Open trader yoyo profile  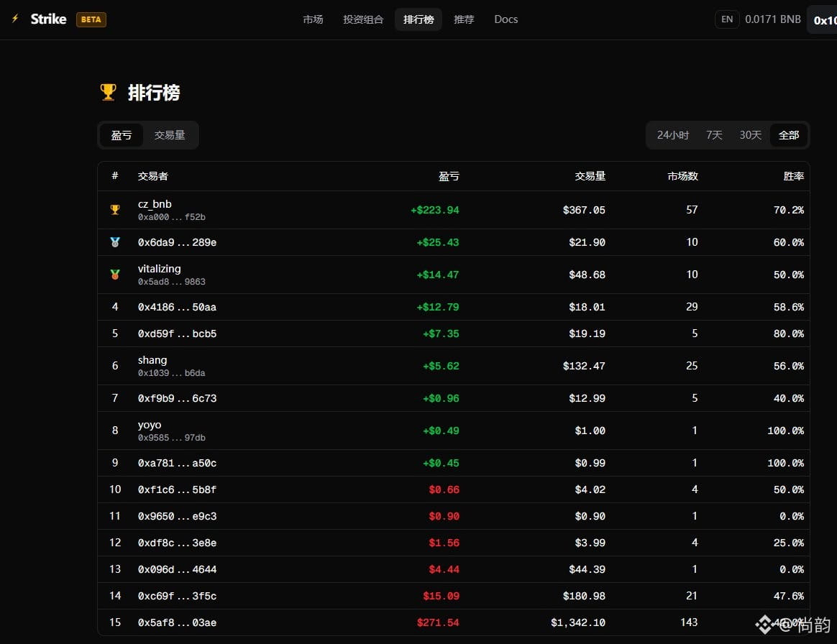[150, 425]
